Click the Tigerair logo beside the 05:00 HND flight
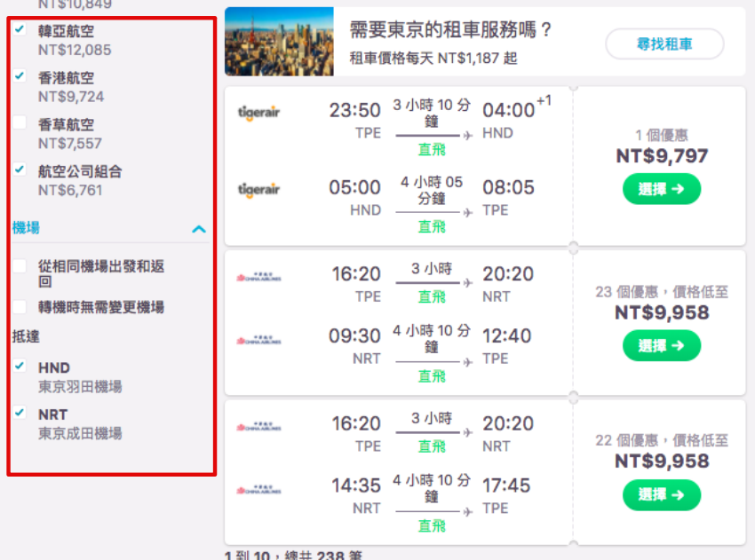 point(258,190)
